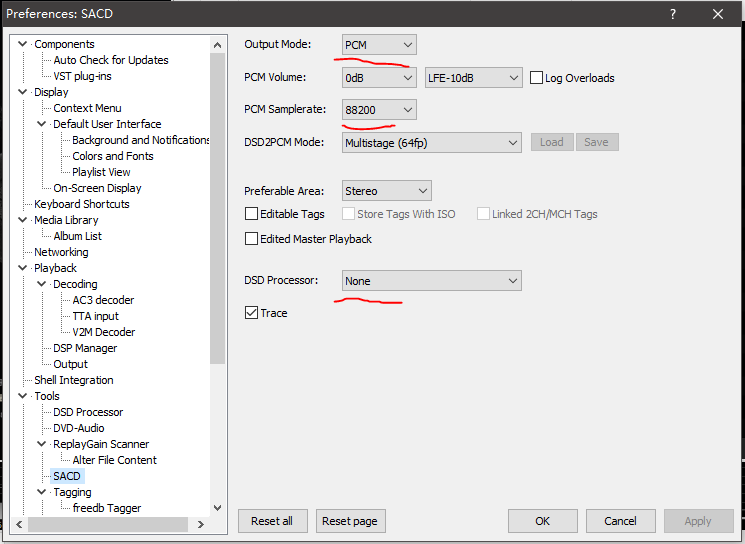Viewport: 745px width, 544px height.
Task: Toggle the Edited Master Playback checkbox
Action: click(252, 239)
